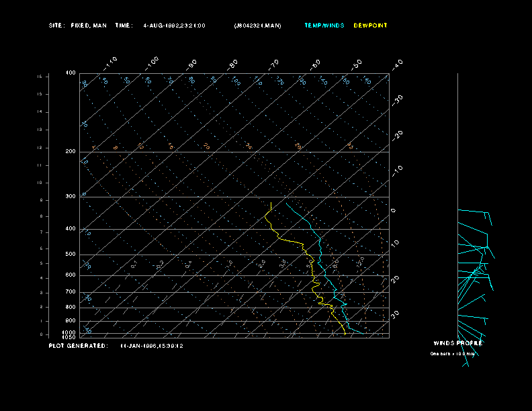Click the -60 temperature label above the chart
The width and height of the screenshot is (532, 411).
315,64
